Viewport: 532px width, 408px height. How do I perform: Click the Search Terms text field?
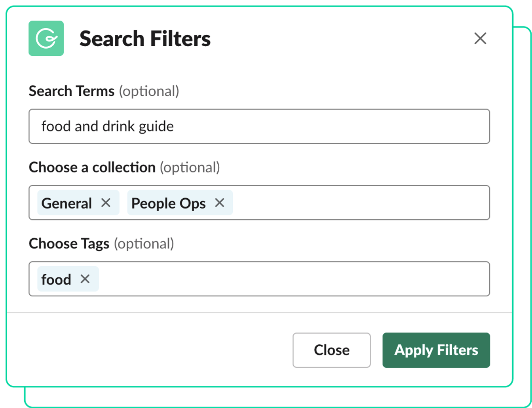click(x=259, y=126)
